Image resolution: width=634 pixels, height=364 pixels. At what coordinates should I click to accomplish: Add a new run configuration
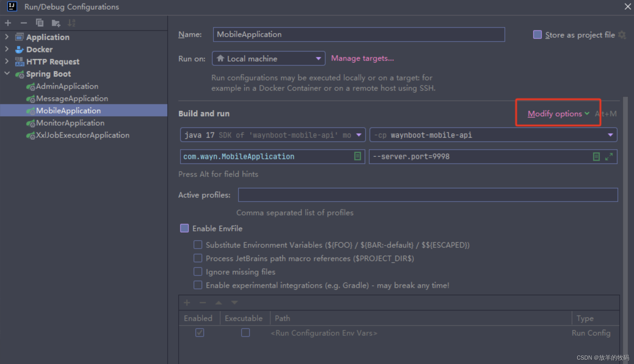click(x=8, y=23)
